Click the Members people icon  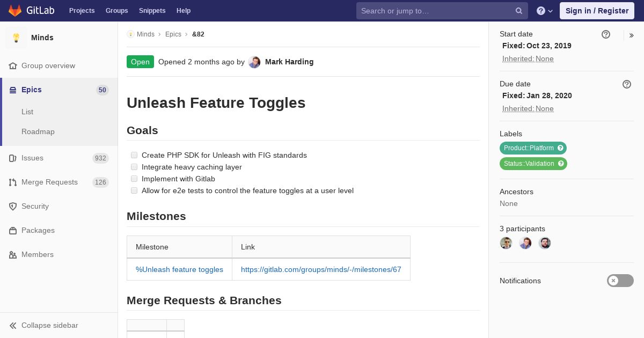(x=13, y=255)
